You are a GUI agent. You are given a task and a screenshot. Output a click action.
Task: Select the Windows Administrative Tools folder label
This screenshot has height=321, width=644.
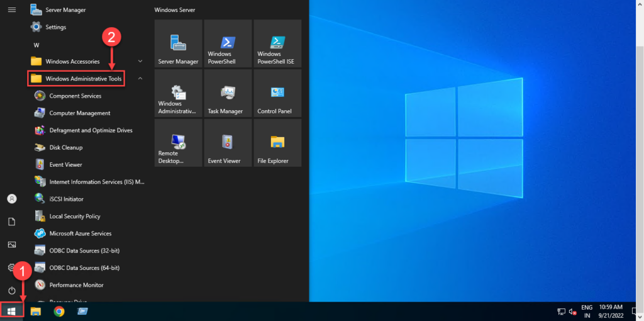click(84, 79)
